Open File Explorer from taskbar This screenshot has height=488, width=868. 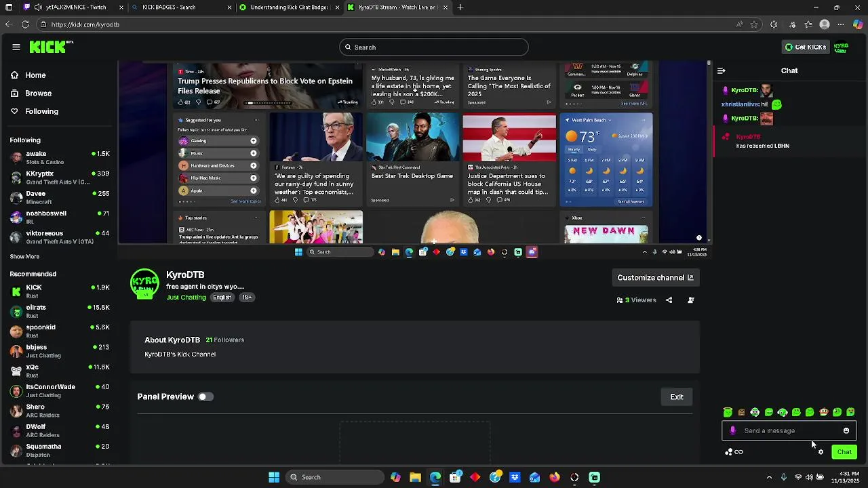[415, 477]
